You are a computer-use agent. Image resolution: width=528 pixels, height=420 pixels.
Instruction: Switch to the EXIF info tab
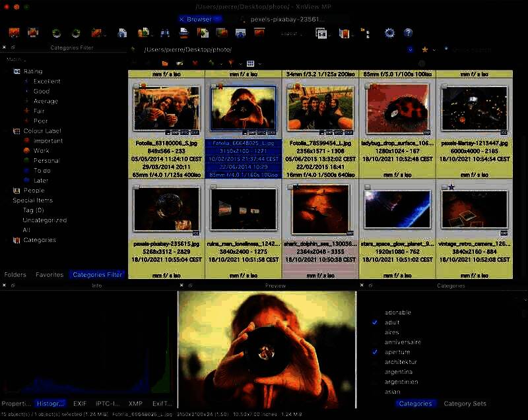[x=79, y=403]
